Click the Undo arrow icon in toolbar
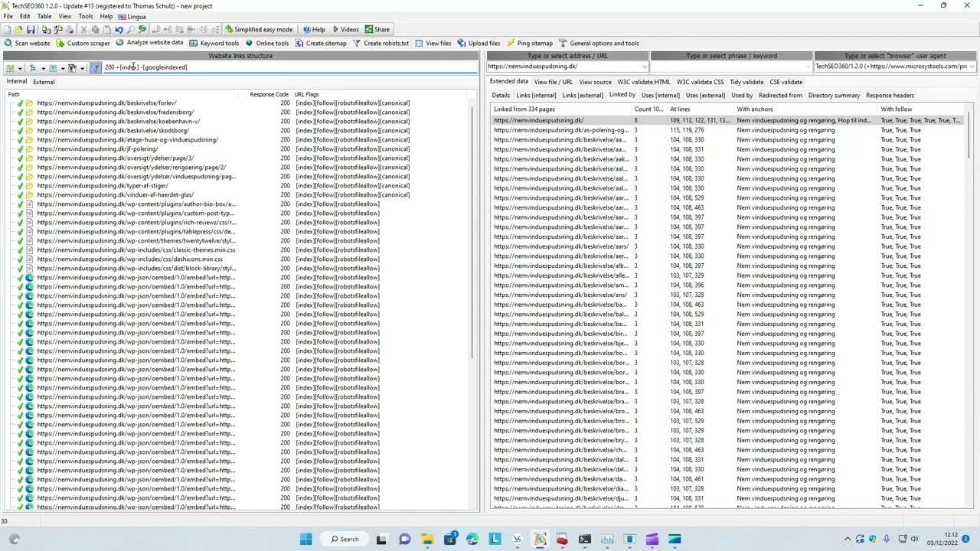Image resolution: width=980 pixels, height=551 pixels. pos(119,30)
